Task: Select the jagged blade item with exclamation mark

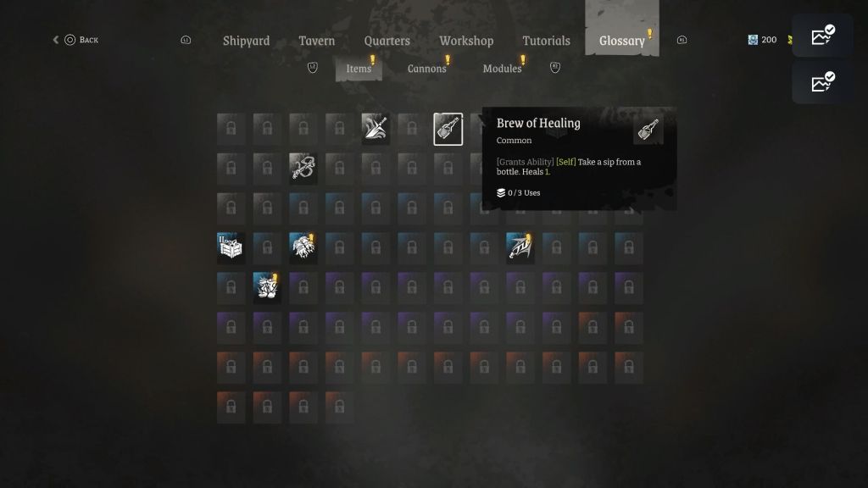Action: (520, 248)
